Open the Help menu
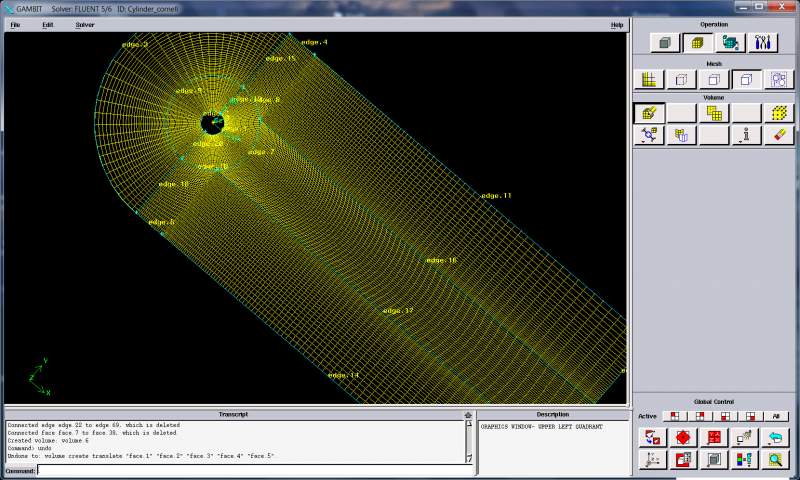This screenshot has height=480, width=800. click(617, 24)
